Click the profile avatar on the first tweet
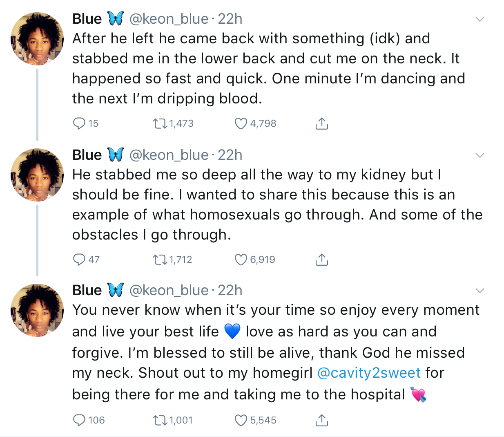The height and width of the screenshot is (437, 504). pyautogui.click(x=37, y=39)
